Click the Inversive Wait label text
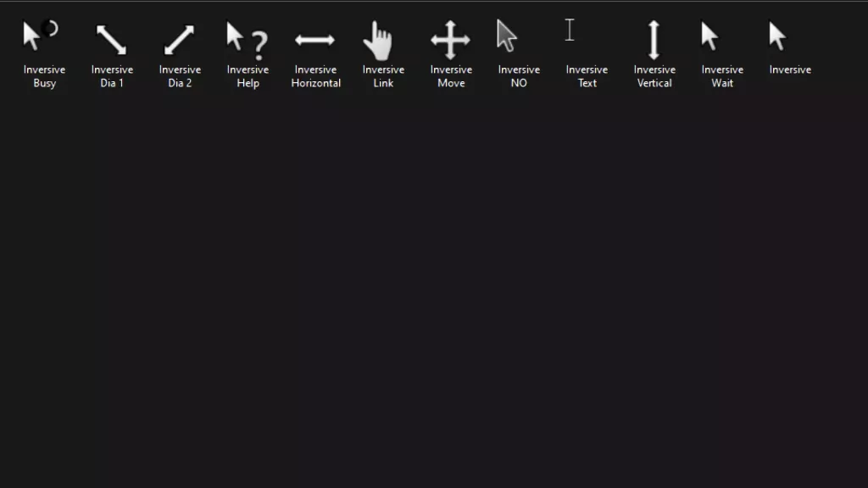The image size is (868, 488). pos(721,76)
